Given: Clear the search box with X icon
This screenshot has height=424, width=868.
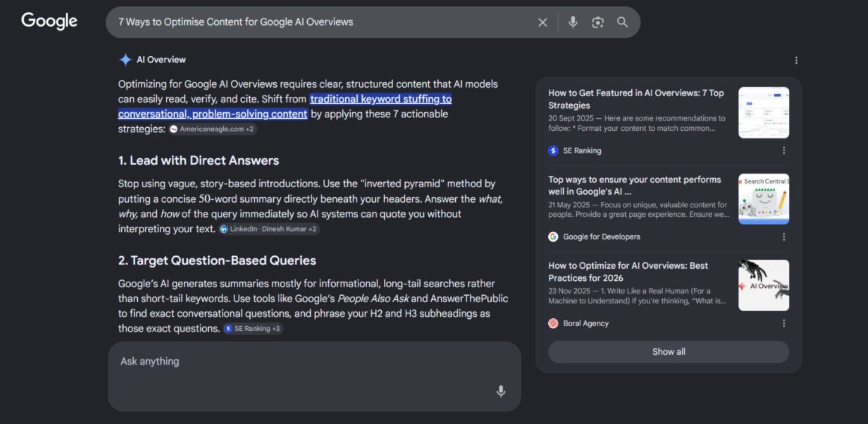Looking at the screenshot, I should coord(542,22).
